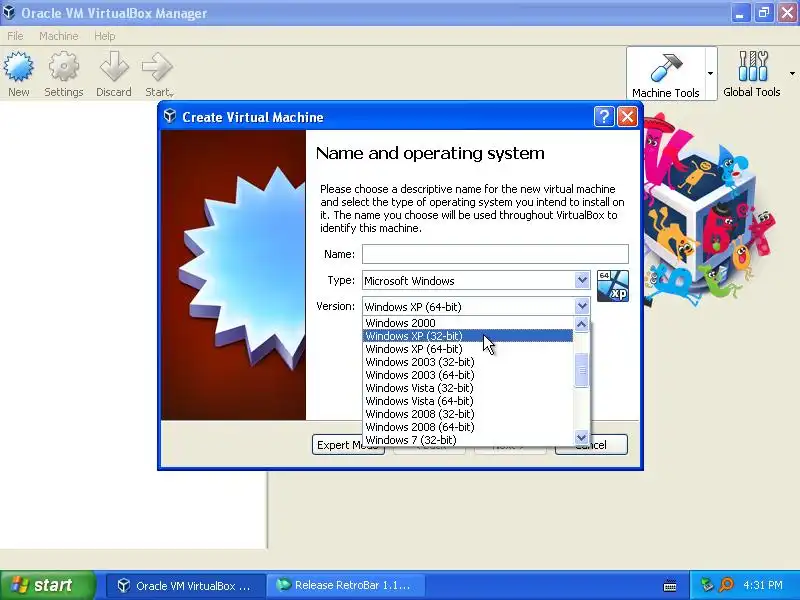Choose Windows 2000 from the version list
This screenshot has width=800, height=600.
pos(468,323)
